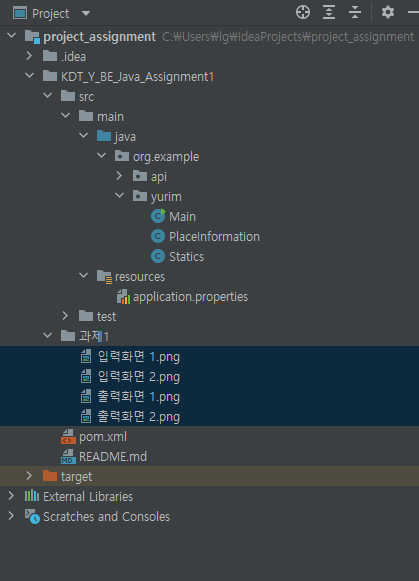
Task: Collapse the KDT_Y_BE_Java_Assignment1 folder
Action: (29, 76)
